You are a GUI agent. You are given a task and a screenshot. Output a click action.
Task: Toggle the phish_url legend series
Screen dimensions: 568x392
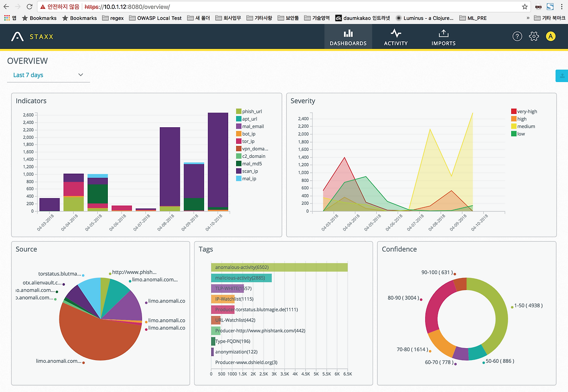249,111
